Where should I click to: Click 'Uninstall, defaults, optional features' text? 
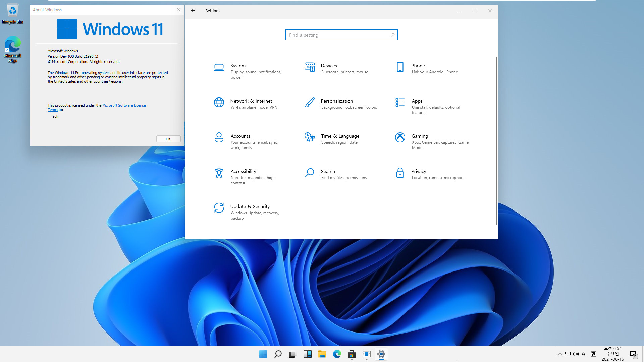(436, 110)
